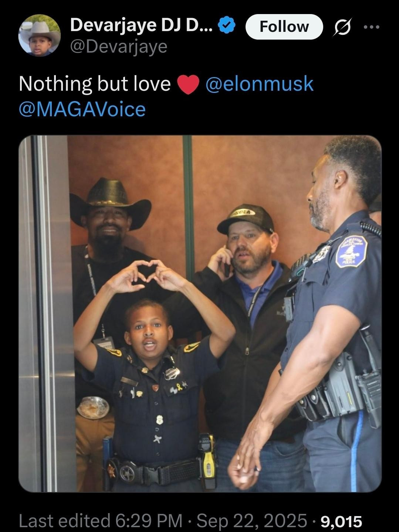The width and height of the screenshot is (399, 532).
Task: Tap the police officer's shoulder patch
Action: (x=351, y=251)
